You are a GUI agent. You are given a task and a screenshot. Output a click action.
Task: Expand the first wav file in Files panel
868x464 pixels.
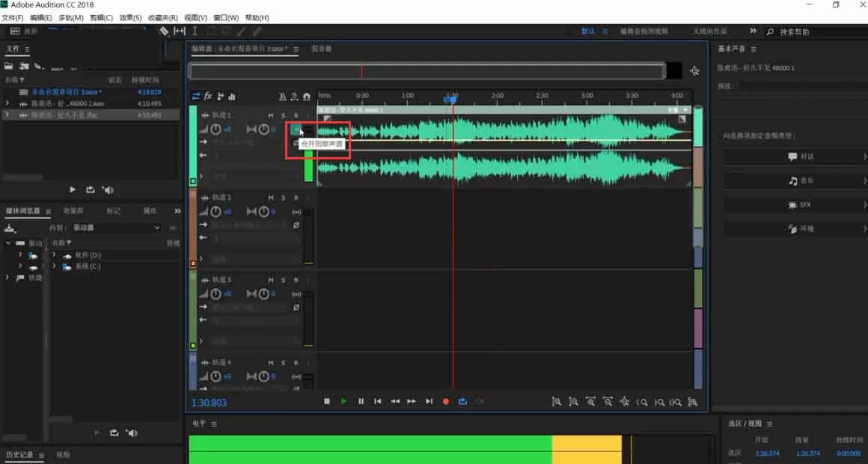(x=7, y=103)
